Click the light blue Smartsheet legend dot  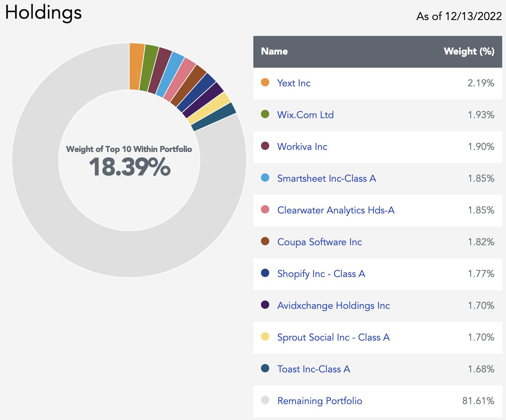click(265, 178)
